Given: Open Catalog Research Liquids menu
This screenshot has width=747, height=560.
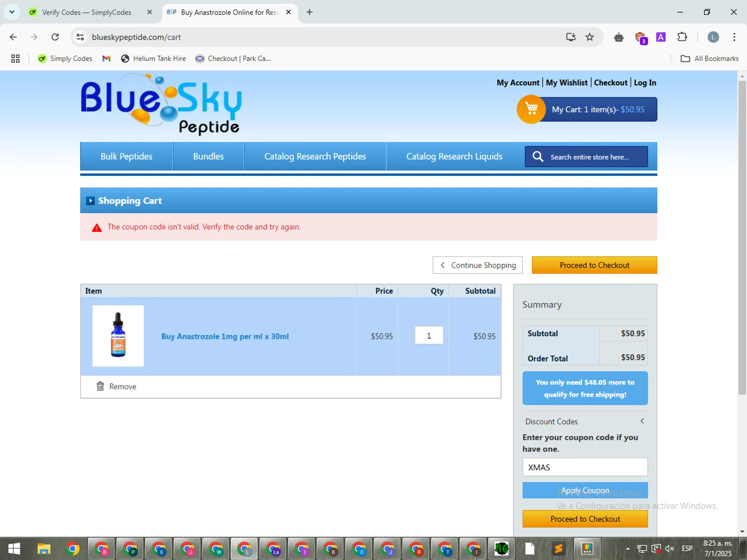Looking at the screenshot, I should pyautogui.click(x=454, y=156).
